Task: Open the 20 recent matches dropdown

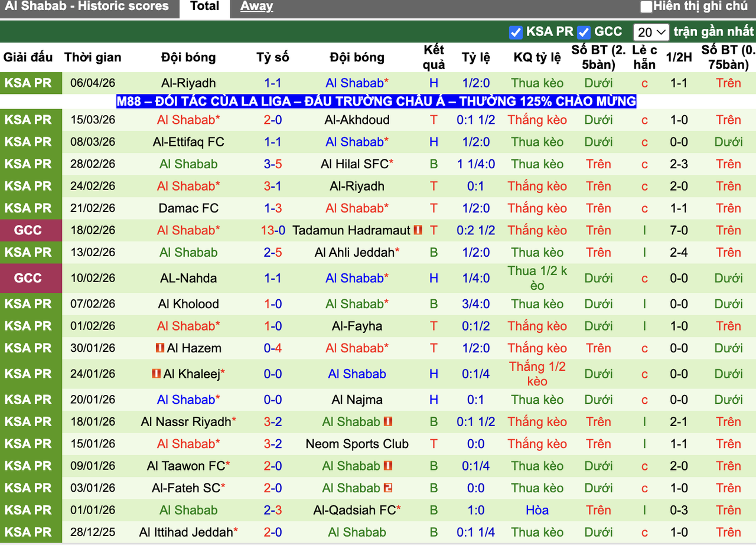Action: [650, 32]
